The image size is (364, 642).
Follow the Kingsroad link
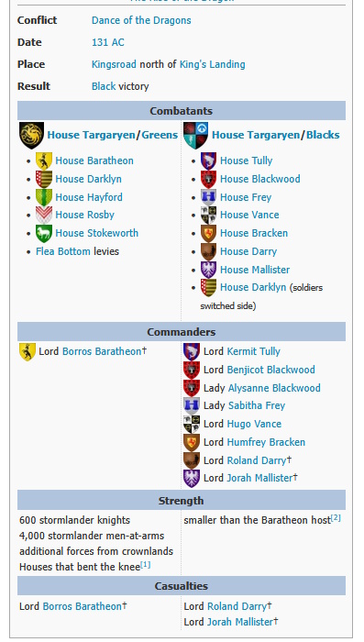114,64
